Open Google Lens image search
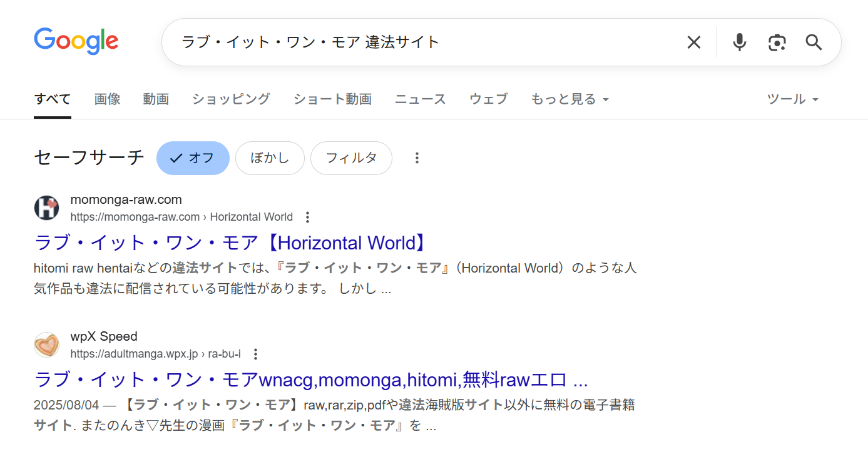This screenshot has height=452, width=868. pyautogui.click(x=777, y=42)
